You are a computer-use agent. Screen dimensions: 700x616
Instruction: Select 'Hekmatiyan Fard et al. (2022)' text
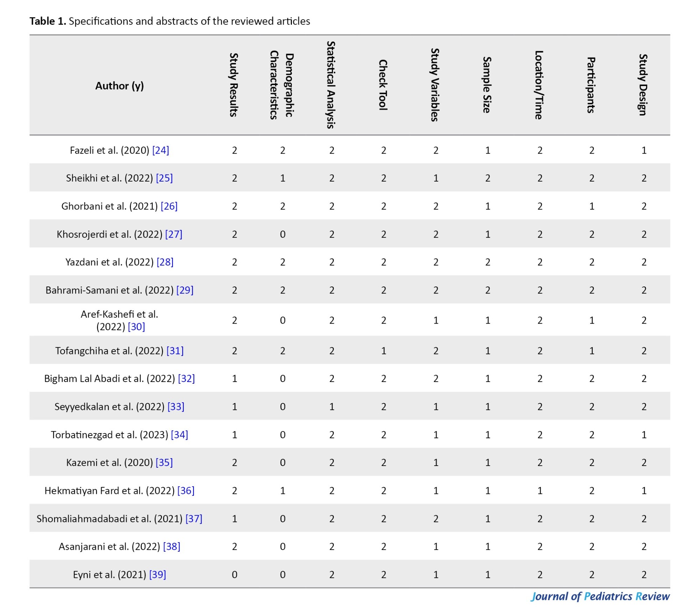click(x=110, y=490)
